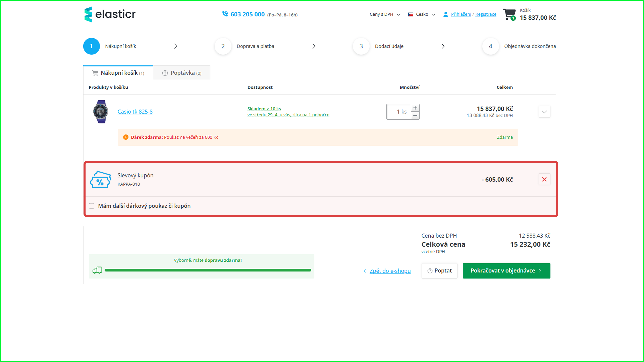
Task: Remove the KAPPA-010 coupon with the red X
Action: [x=544, y=179]
